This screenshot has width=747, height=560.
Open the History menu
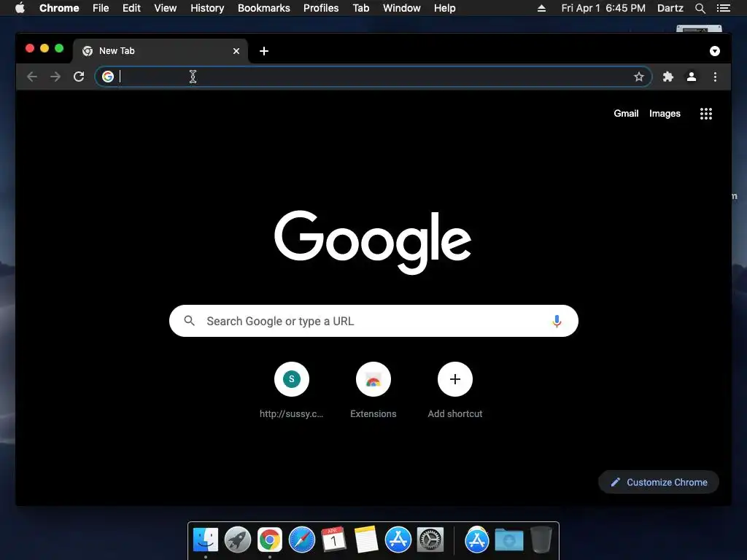[207, 8]
